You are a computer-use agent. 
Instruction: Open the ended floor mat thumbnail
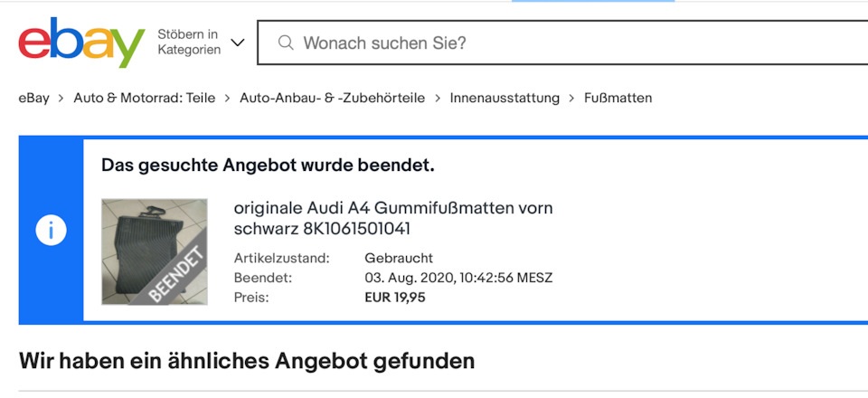(155, 251)
